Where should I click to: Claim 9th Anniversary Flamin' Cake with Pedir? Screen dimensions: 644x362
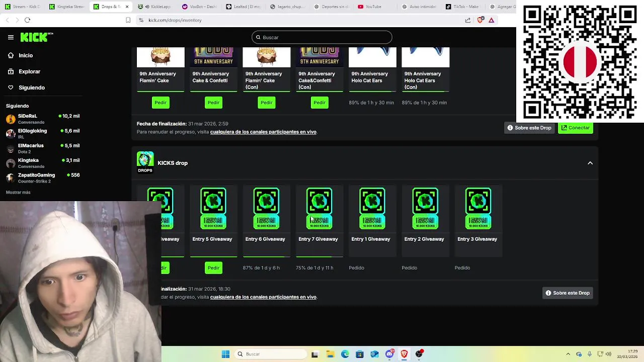(160, 103)
